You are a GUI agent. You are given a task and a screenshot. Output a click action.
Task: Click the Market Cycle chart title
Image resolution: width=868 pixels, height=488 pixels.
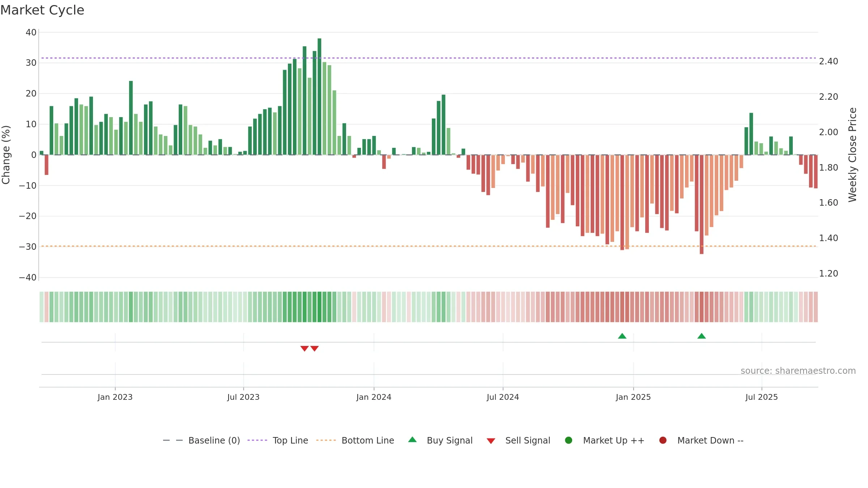point(42,10)
